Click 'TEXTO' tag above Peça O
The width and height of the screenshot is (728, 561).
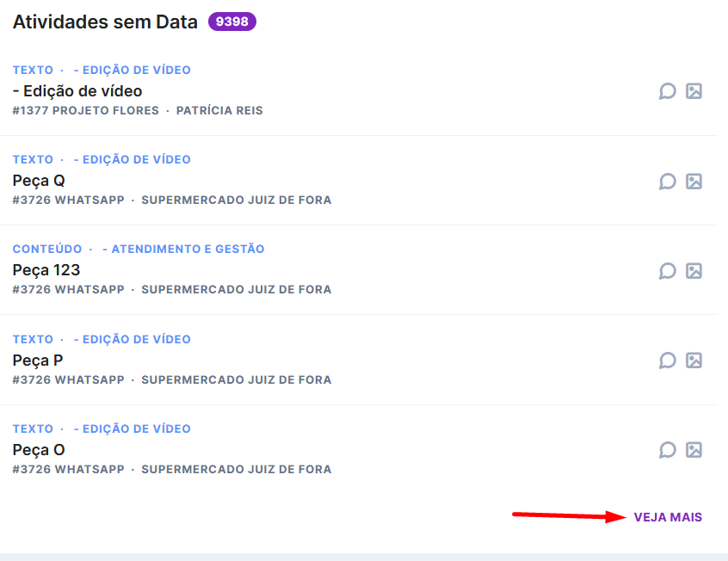click(33, 428)
